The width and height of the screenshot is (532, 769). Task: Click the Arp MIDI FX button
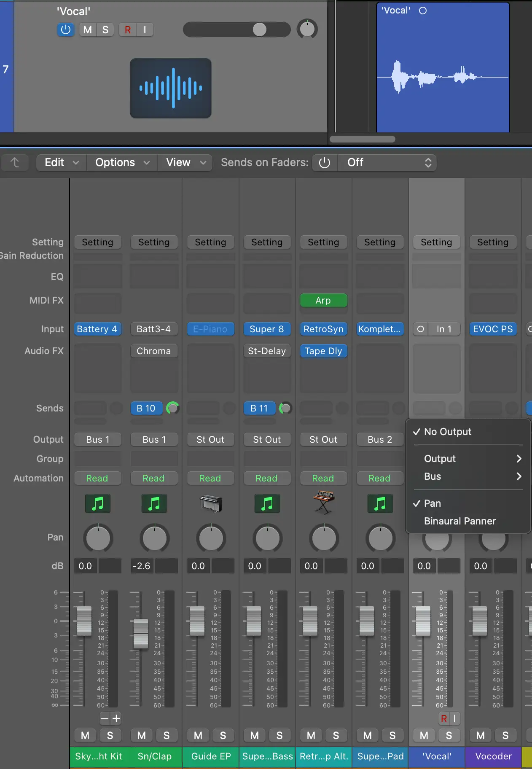(x=323, y=300)
